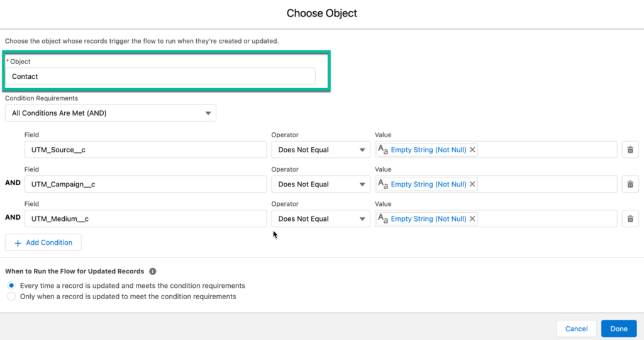Click Empty String pill in UTM_Source__c row
Image resolution: width=644 pixels, height=340 pixels.
click(x=427, y=150)
